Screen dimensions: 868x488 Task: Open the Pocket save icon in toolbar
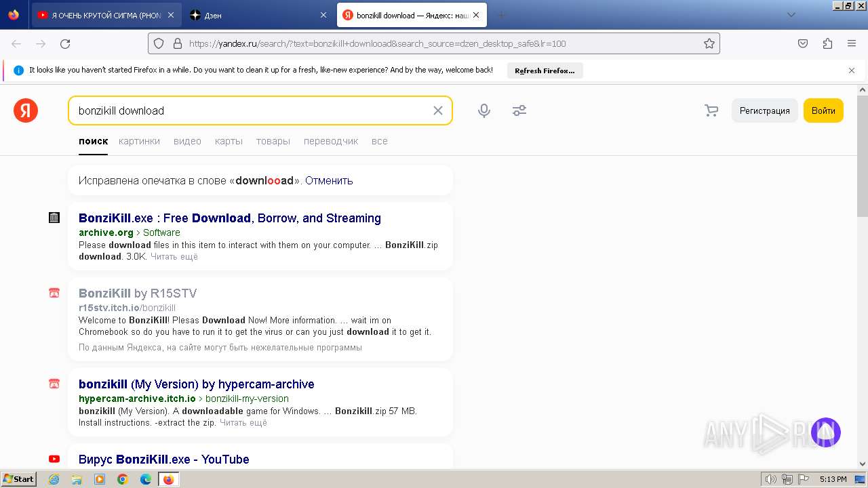(803, 43)
